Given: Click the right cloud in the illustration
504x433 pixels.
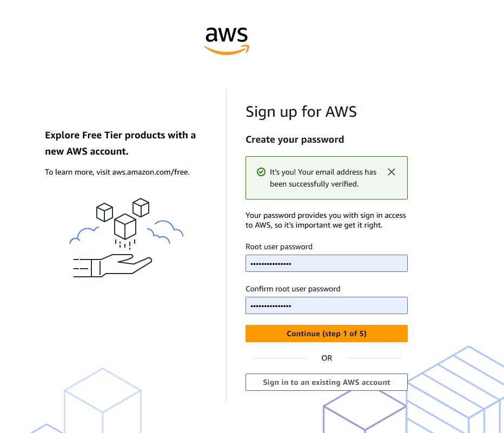Looking at the screenshot, I should point(166,229).
